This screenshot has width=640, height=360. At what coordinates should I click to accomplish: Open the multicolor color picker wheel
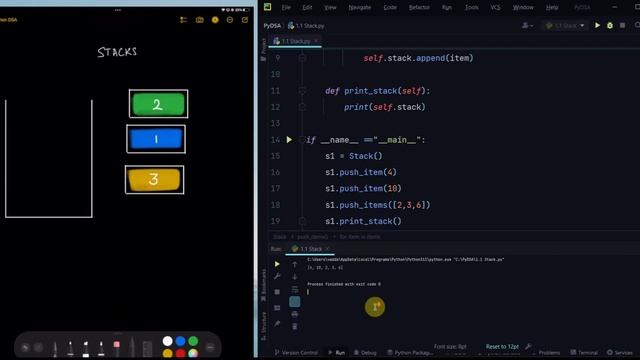click(x=193, y=353)
